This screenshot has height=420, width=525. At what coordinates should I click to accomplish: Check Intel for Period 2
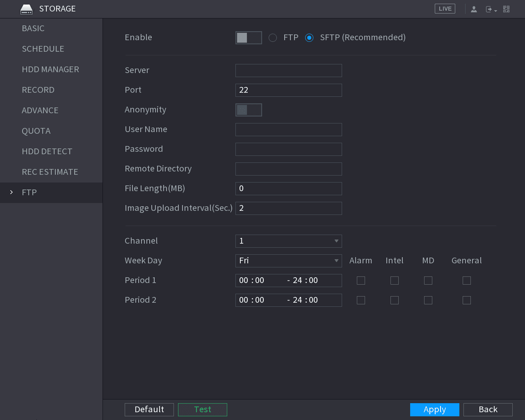(x=395, y=300)
